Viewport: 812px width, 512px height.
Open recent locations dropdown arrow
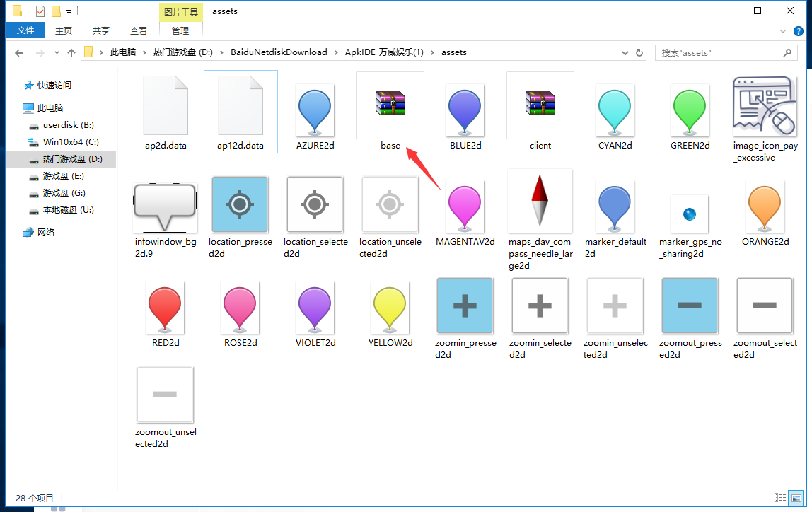coord(57,53)
